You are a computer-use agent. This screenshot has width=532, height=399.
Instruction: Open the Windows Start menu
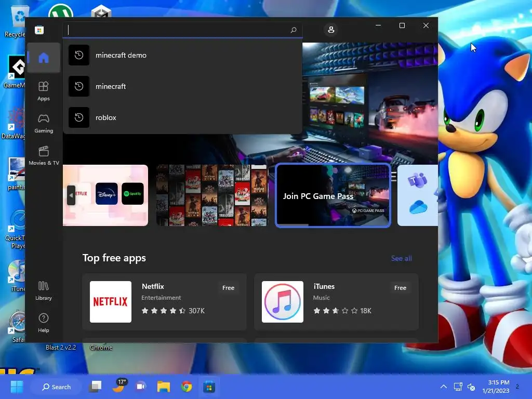pyautogui.click(x=17, y=387)
